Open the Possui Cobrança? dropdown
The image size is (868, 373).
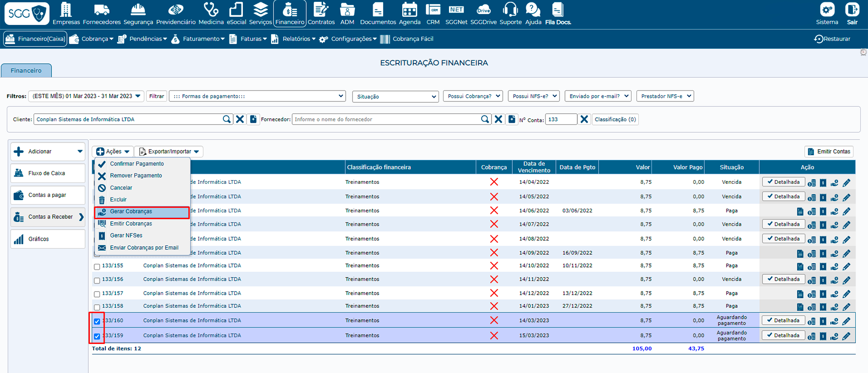(473, 96)
